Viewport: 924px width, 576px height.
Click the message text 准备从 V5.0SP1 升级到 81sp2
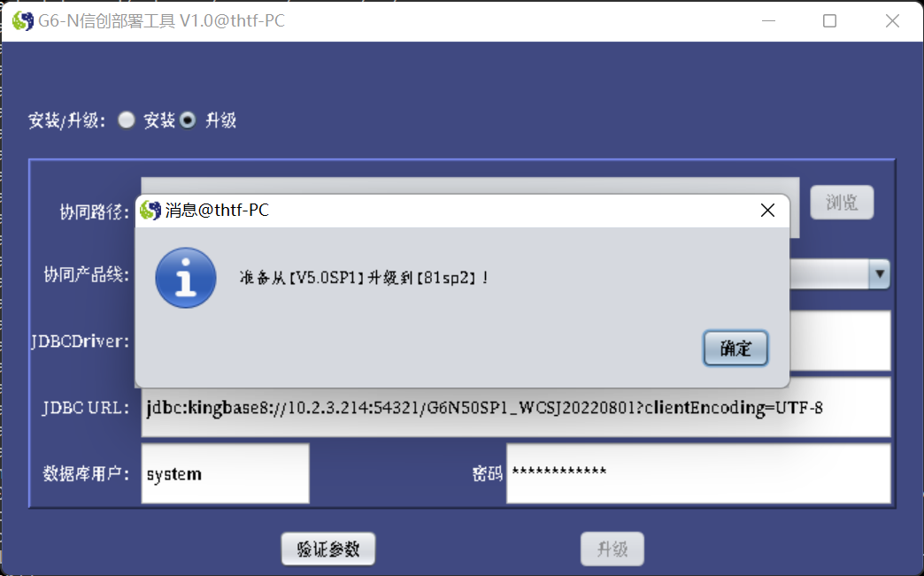click(364, 278)
